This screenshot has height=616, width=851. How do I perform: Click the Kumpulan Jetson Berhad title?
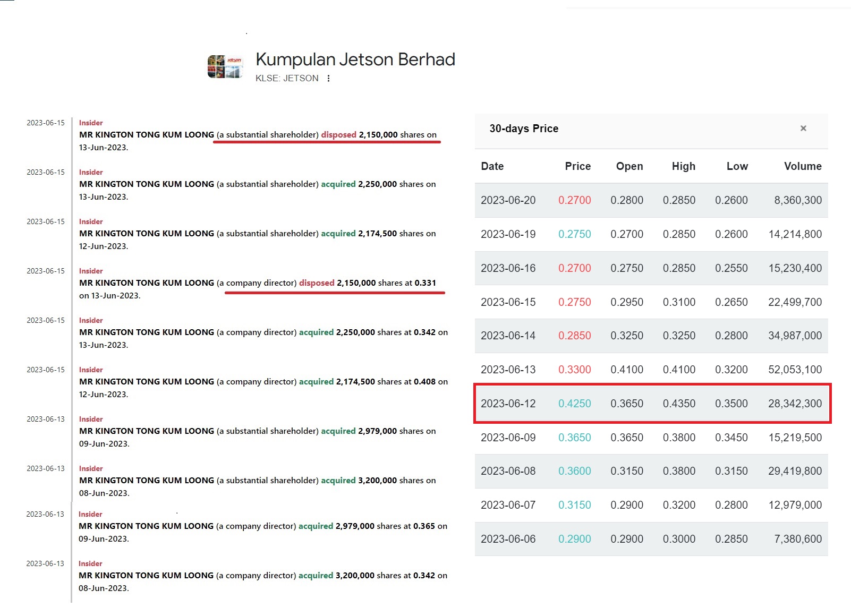pos(355,59)
